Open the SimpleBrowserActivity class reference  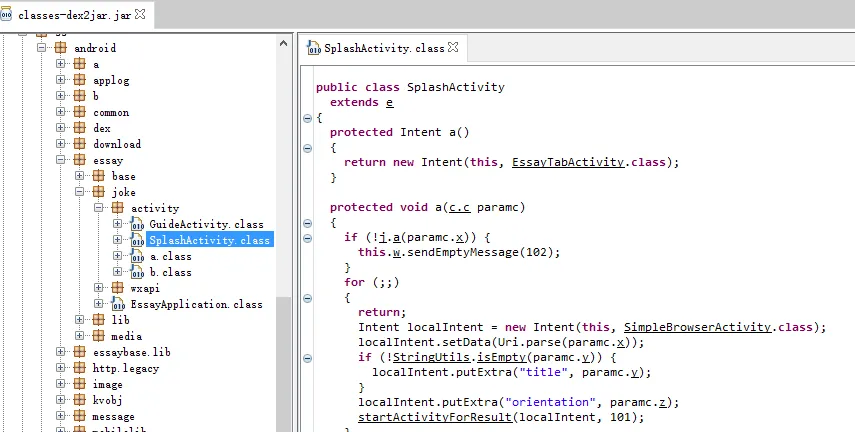pyautogui.click(x=693, y=327)
